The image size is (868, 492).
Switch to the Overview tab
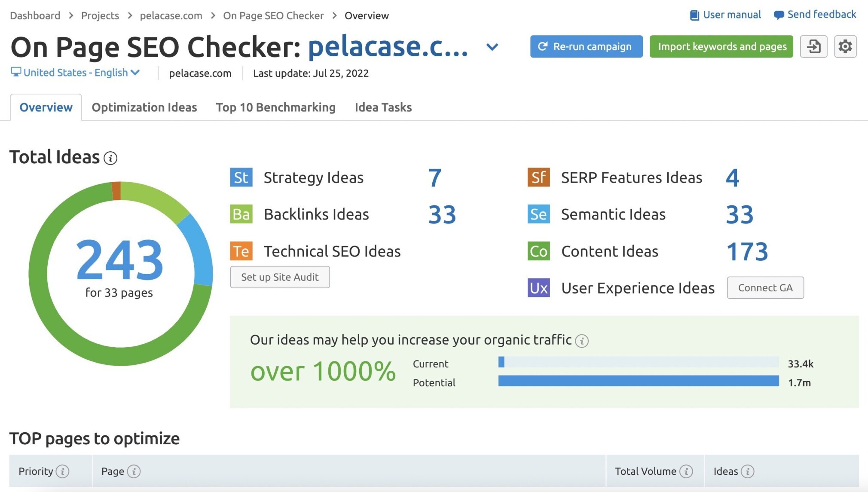tap(46, 107)
